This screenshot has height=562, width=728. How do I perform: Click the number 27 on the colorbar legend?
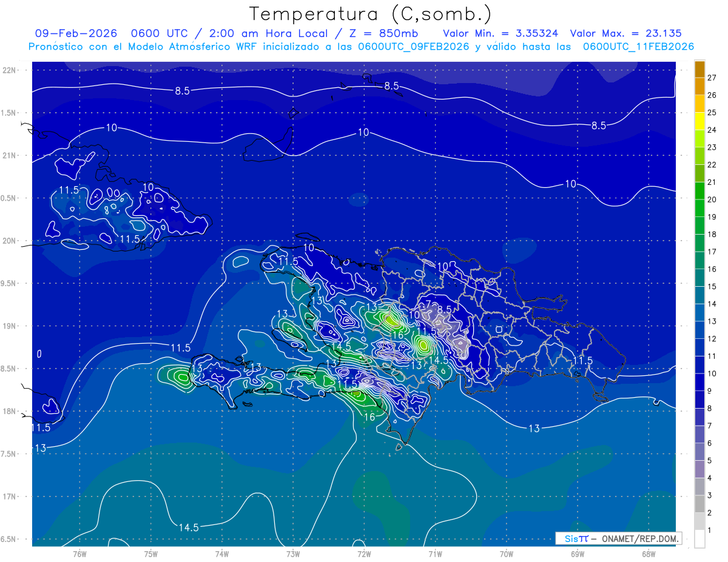pyautogui.click(x=712, y=78)
